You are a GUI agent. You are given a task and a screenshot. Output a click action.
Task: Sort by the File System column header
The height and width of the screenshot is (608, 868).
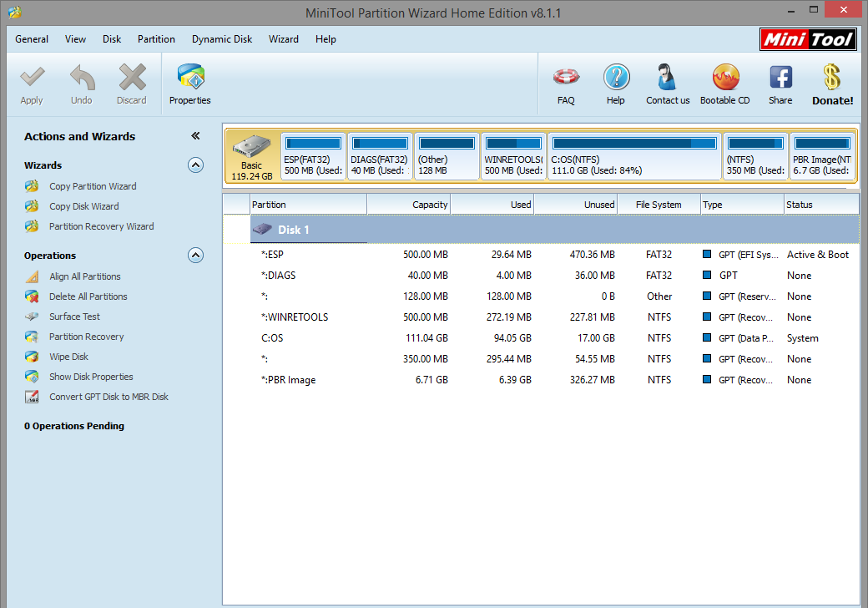(x=659, y=205)
